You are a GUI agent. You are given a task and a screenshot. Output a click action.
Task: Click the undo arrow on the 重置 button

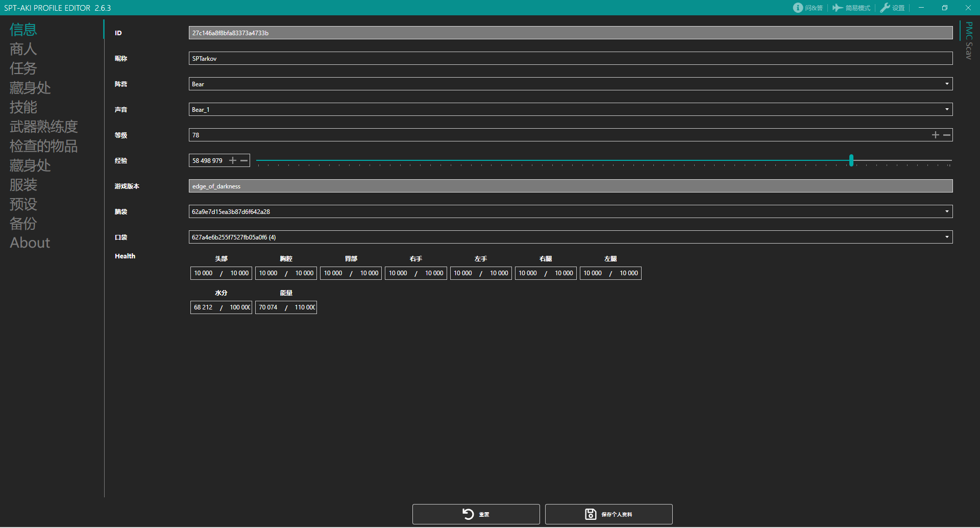469,514
